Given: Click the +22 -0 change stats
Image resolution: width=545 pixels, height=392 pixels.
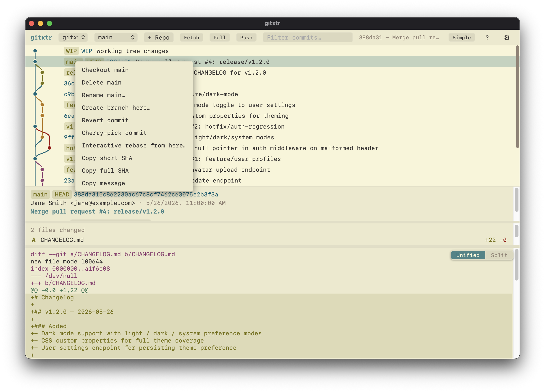Looking at the screenshot, I should point(496,240).
